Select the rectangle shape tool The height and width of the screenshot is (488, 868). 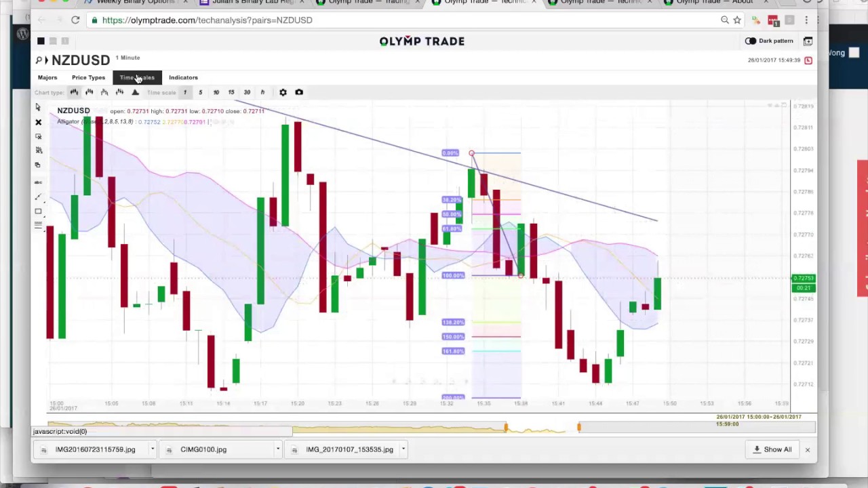[x=38, y=211]
